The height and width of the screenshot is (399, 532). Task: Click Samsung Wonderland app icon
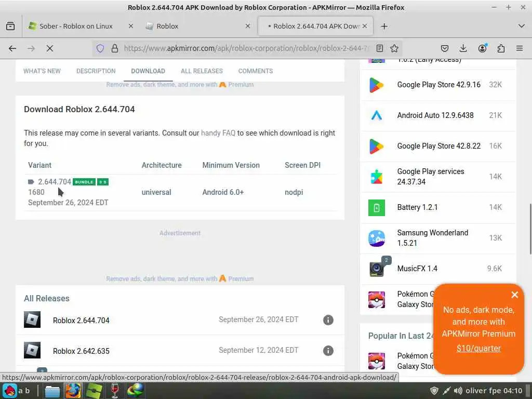[x=377, y=238]
